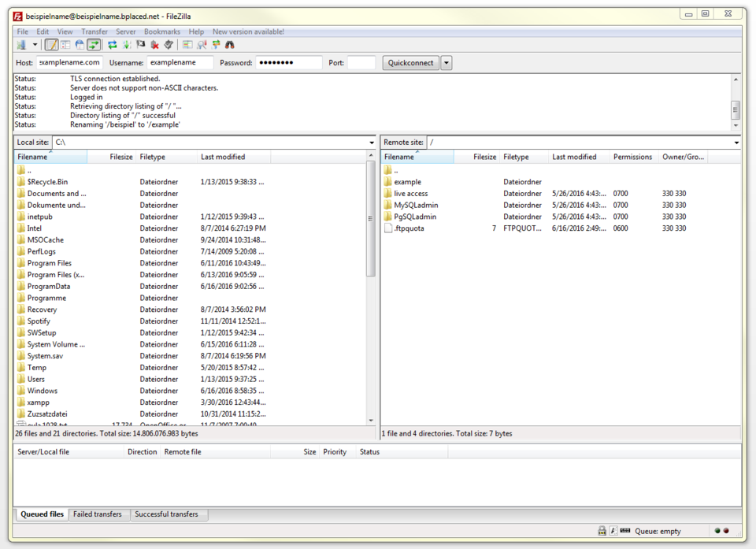Reconnect to the last server
This screenshot has height=549, width=756.
(169, 45)
